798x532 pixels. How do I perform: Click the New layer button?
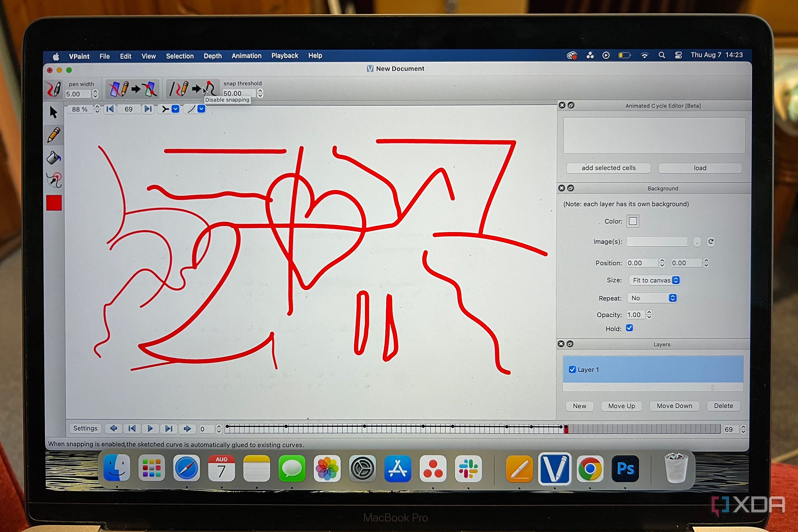tap(579, 406)
